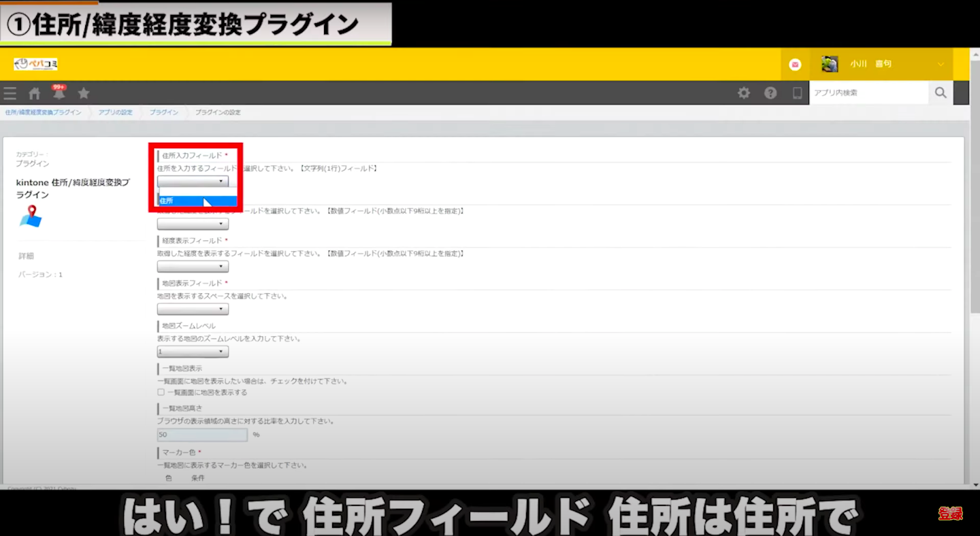Viewport: 980px width, 536px height.
Task: Select 住所 option in open dropdown
Action: [x=197, y=201]
